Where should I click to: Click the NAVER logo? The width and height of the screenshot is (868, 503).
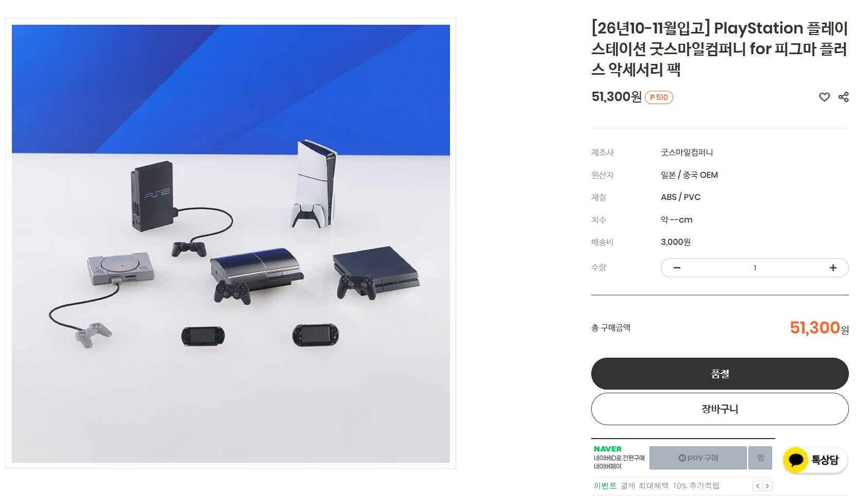pos(608,449)
